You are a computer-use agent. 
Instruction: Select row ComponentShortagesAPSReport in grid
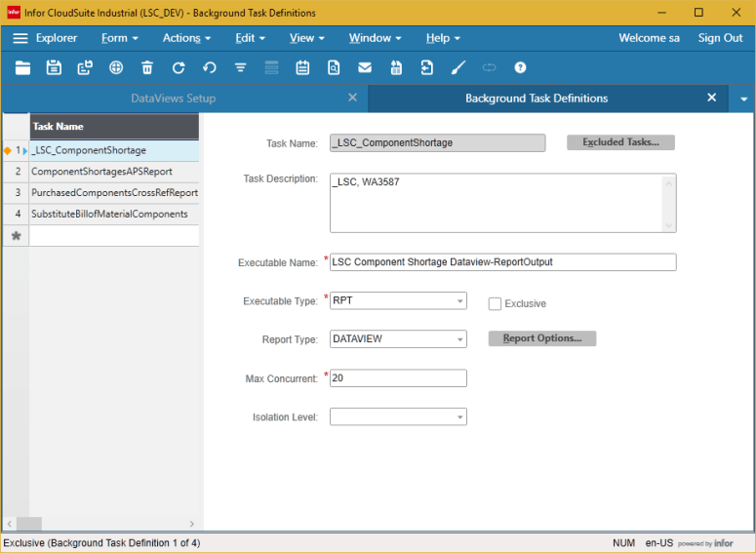tap(114, 172)
